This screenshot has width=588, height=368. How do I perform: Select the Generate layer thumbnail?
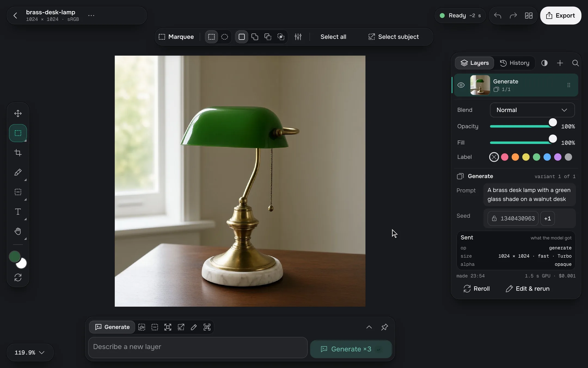coord(480,85)
